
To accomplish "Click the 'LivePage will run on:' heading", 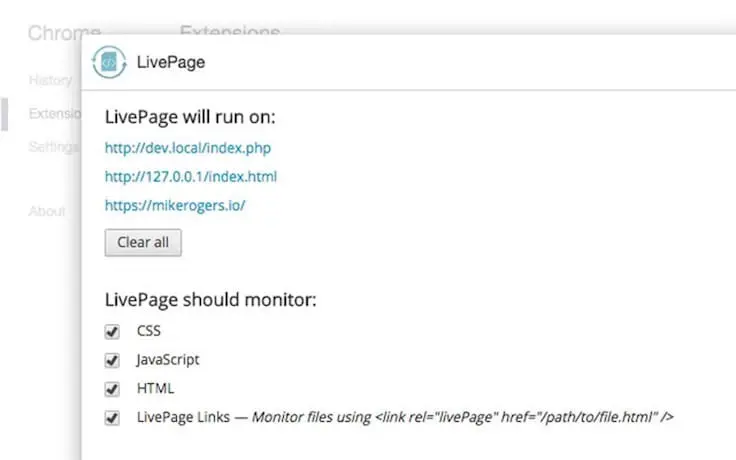I will [x=190, y=117].
